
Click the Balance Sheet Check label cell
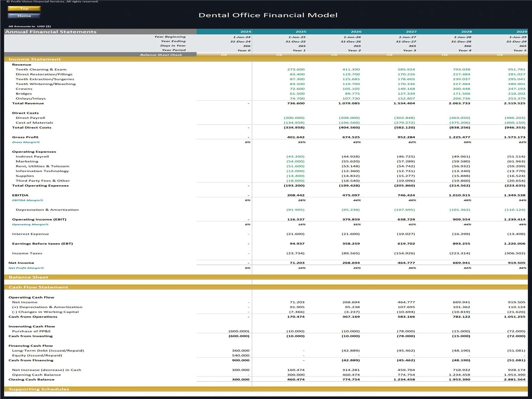[x=161, y=55]
